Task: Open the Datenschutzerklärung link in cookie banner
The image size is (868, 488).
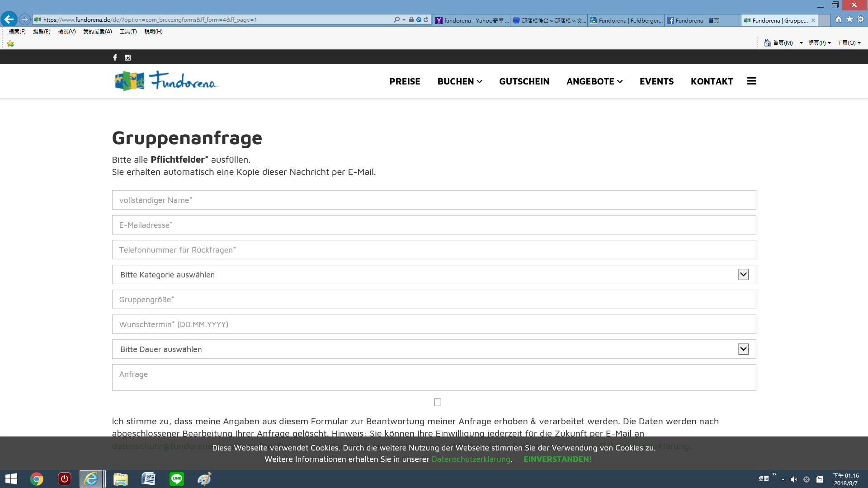Action: point(471,459)
